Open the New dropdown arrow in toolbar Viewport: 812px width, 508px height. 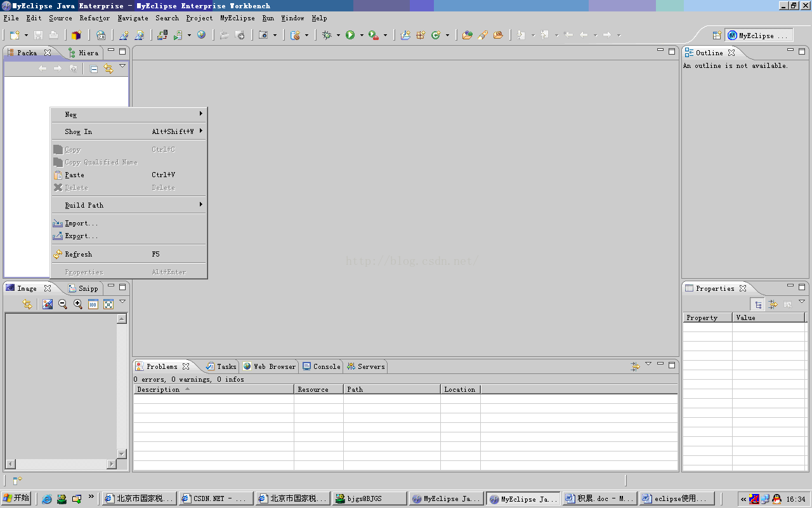coord(26,36)
